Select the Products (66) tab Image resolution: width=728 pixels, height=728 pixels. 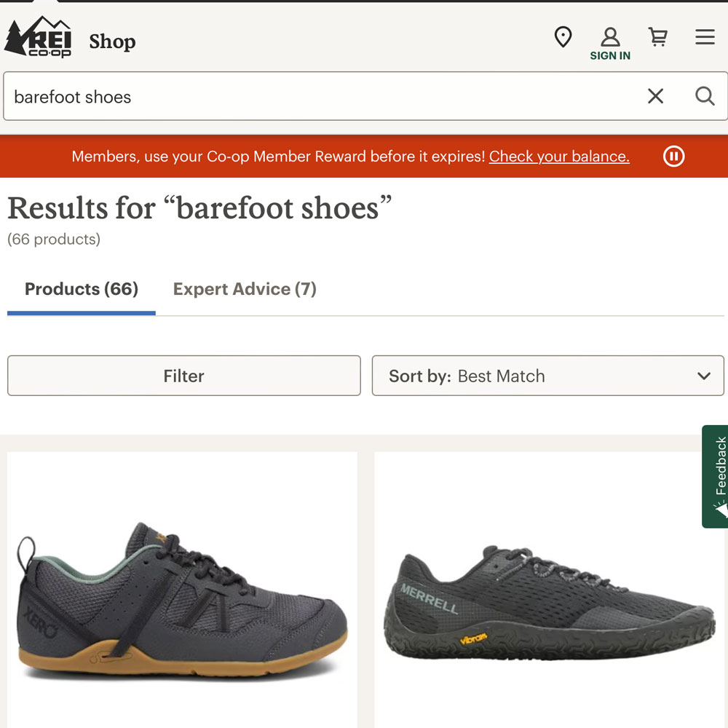[x=81, y=289]
